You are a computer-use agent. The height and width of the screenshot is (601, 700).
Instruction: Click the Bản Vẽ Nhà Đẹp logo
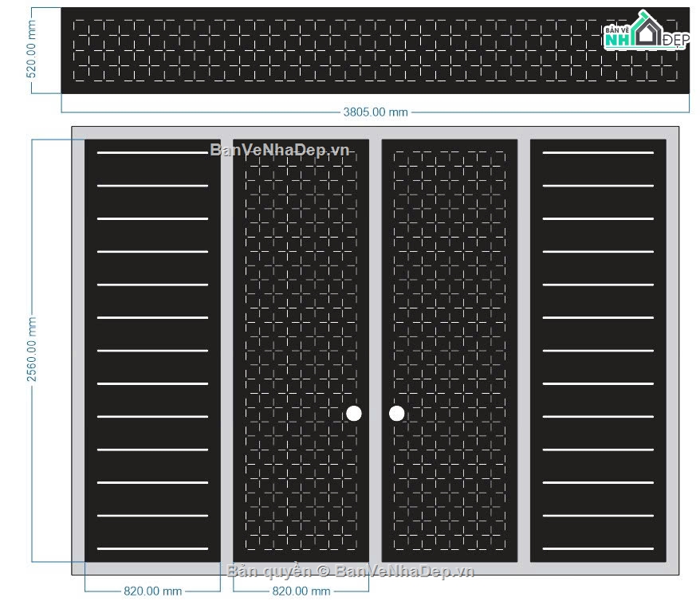(646, 30)
